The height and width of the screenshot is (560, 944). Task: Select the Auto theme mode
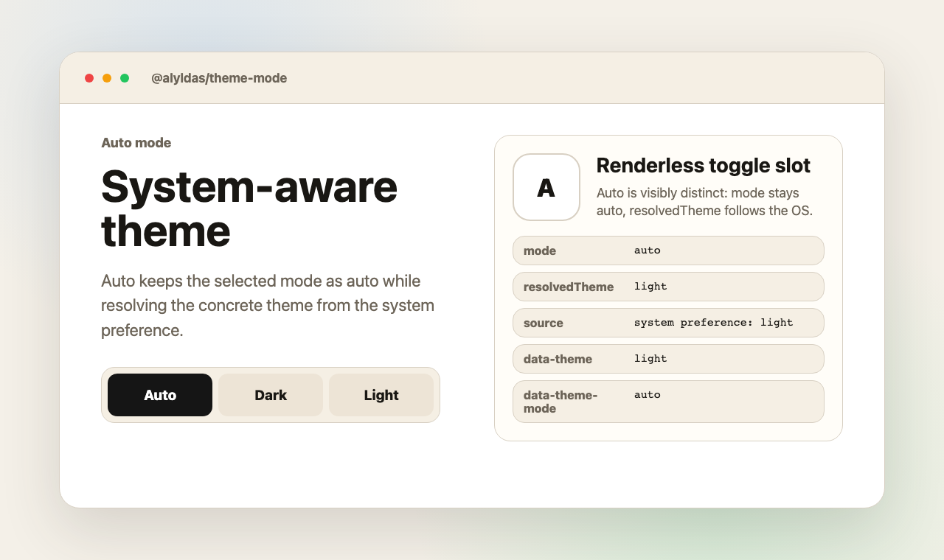(x=160, y=395)
